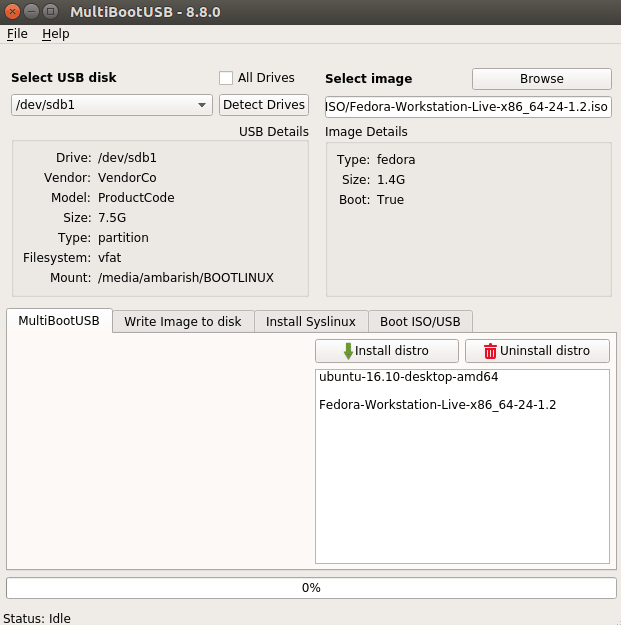This screenshot has width=621, height=625.
Task: Minimize the MultiBootUSB window
Action: click(x=32, y=11)
